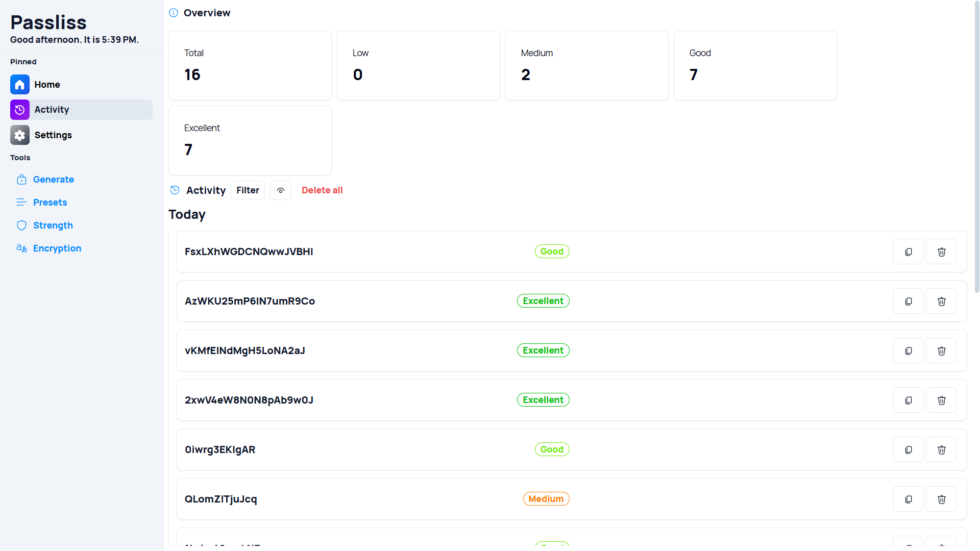This screenshot has height=551, width=980.
Task: Click the Activity history icon beside the heading
Action: 175,190
